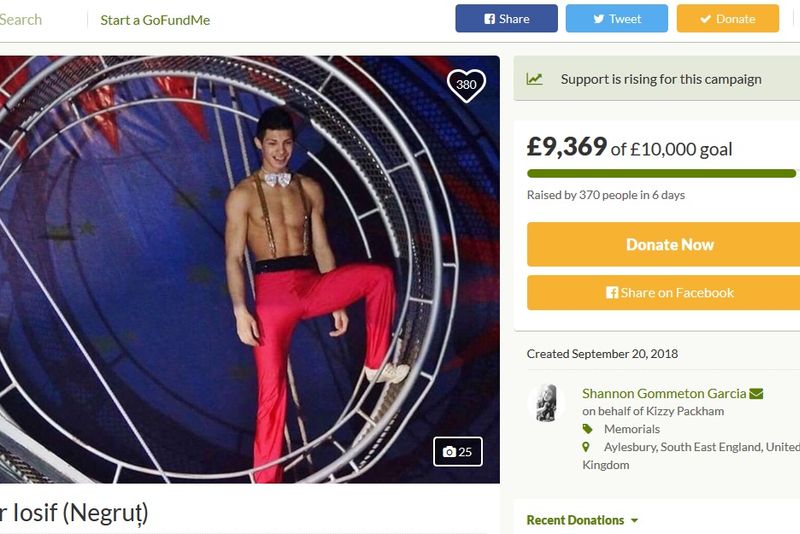Click the Aylesbury location pin icon
800x534 pixels.
click(x=587, y=447)
